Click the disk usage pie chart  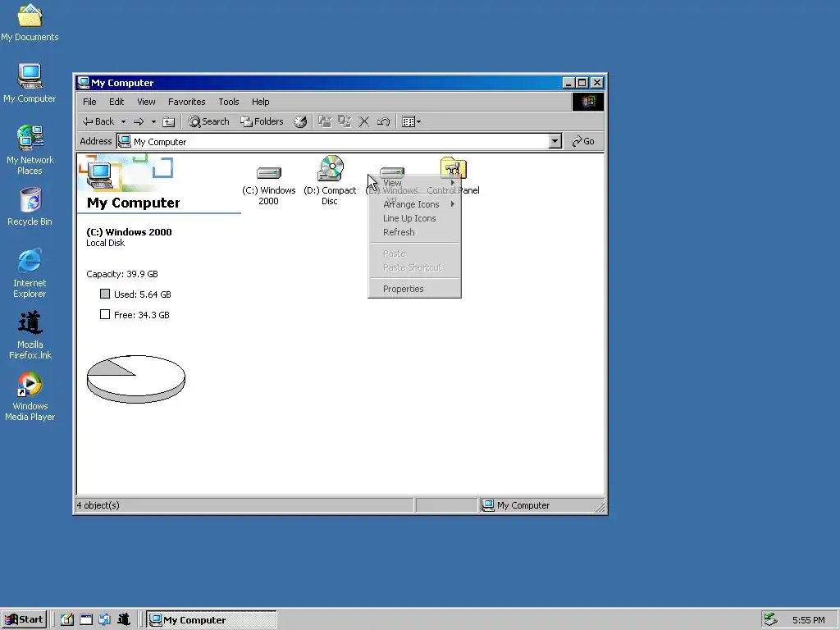click(136, 379)
